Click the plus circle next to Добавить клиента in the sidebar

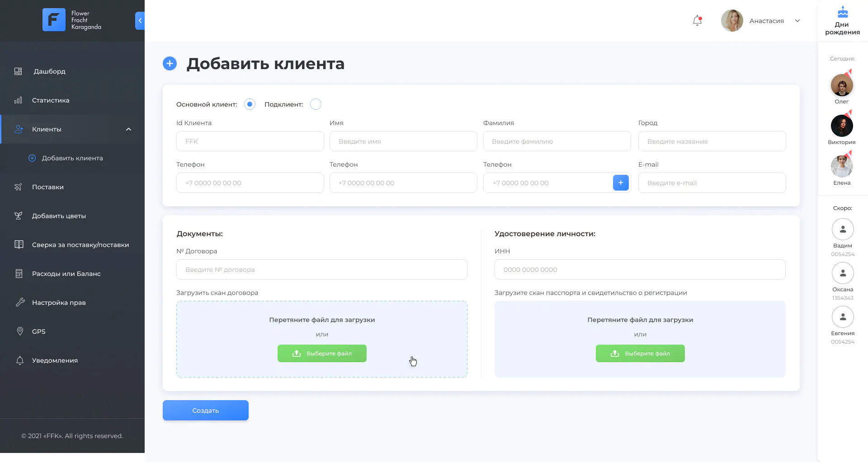[32, 158]
